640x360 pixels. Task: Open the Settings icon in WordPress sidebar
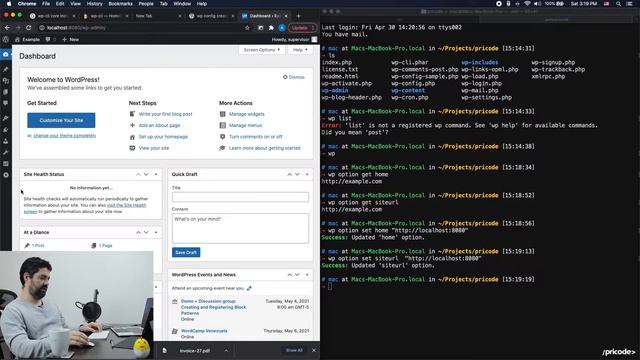(x=6, y=164)
